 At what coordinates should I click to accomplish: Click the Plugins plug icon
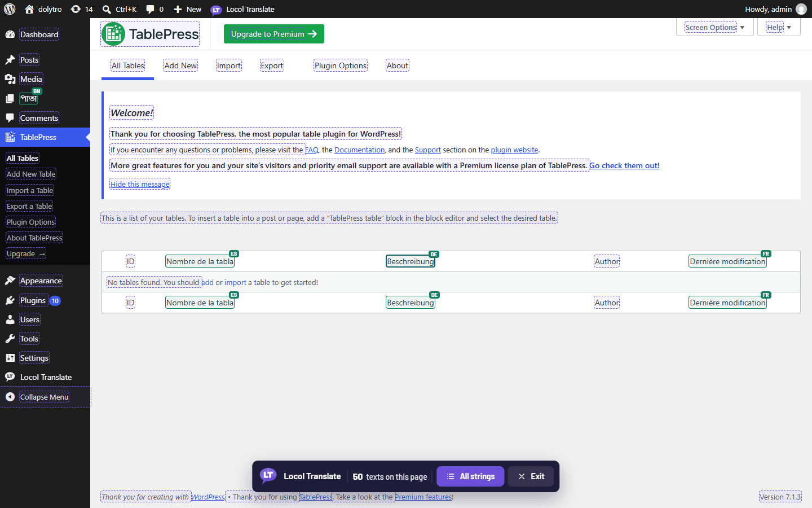[x=10, y=300]
